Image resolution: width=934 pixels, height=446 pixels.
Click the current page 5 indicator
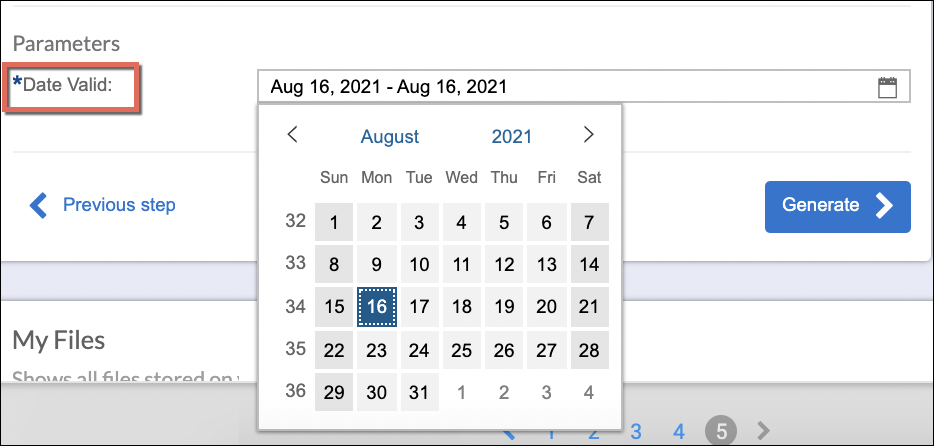click(x=721, y=431)
